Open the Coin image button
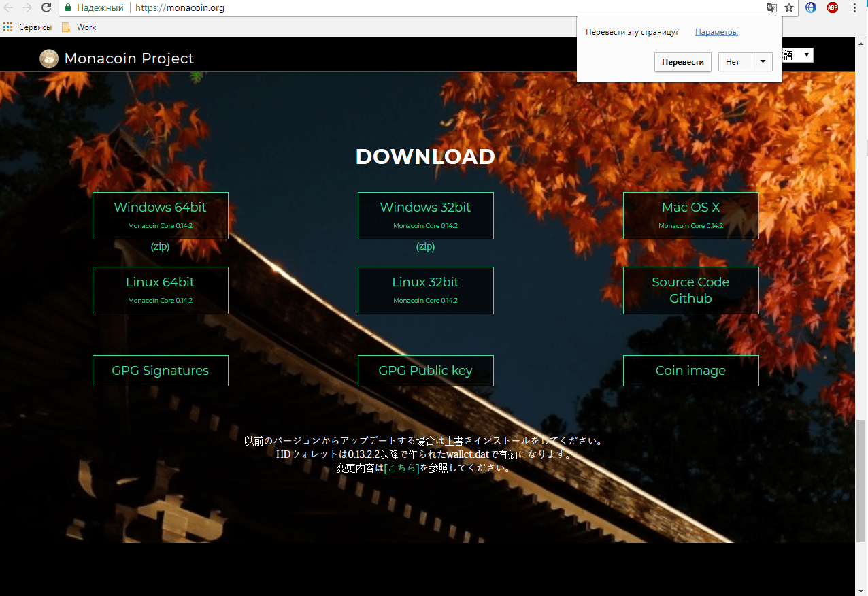 pyautogui.click(x=691, y=371)
